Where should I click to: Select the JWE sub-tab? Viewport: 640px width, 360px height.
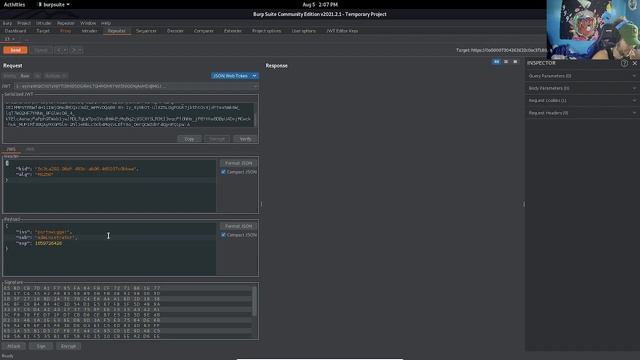[30, 149]
